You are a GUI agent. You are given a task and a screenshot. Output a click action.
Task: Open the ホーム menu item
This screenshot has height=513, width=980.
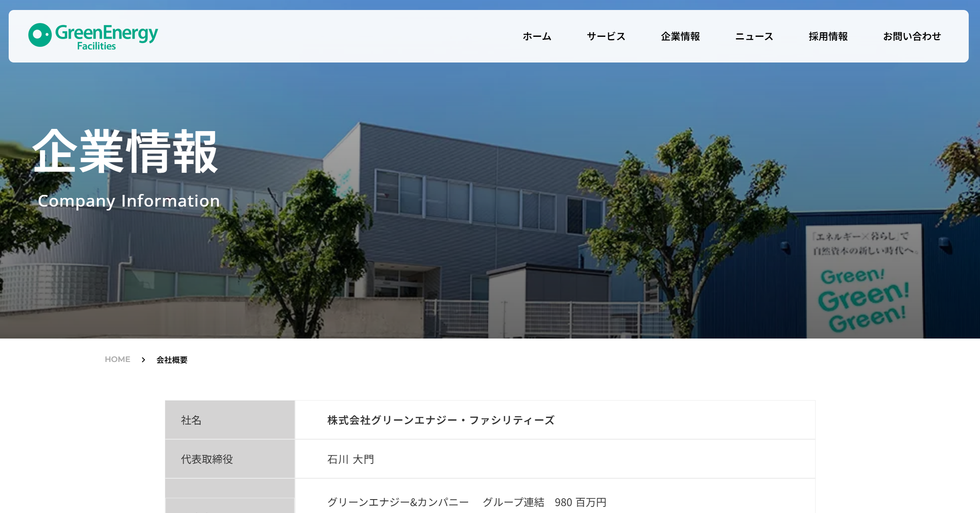coord(537,36)
